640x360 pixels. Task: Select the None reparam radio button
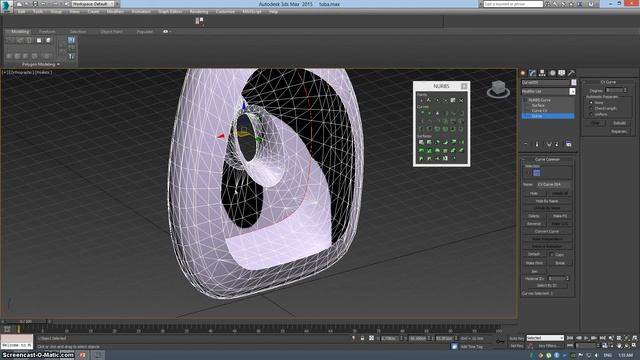[591, 103]
